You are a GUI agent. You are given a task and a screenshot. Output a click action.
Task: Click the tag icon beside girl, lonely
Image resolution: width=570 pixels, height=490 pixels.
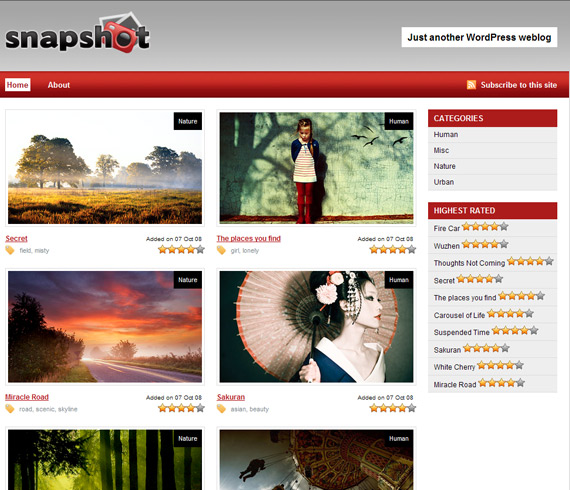[221, 250]
